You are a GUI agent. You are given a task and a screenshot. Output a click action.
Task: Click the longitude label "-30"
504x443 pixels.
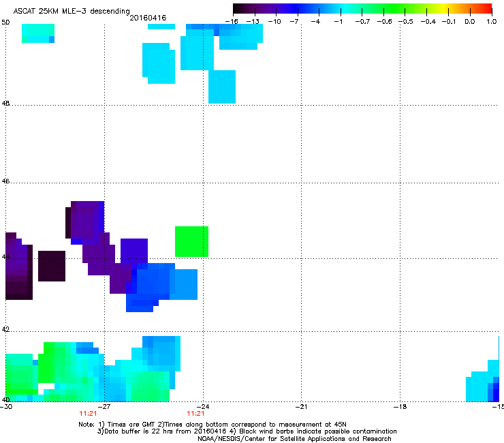[6, 407]
